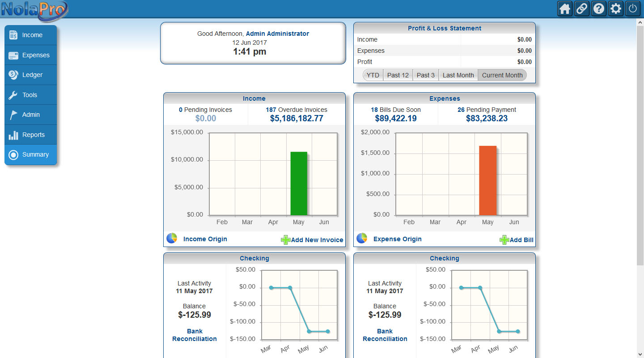Click the Expense Origin pie chart icon
Screen dimensions: 644x358
coord(362,239)
